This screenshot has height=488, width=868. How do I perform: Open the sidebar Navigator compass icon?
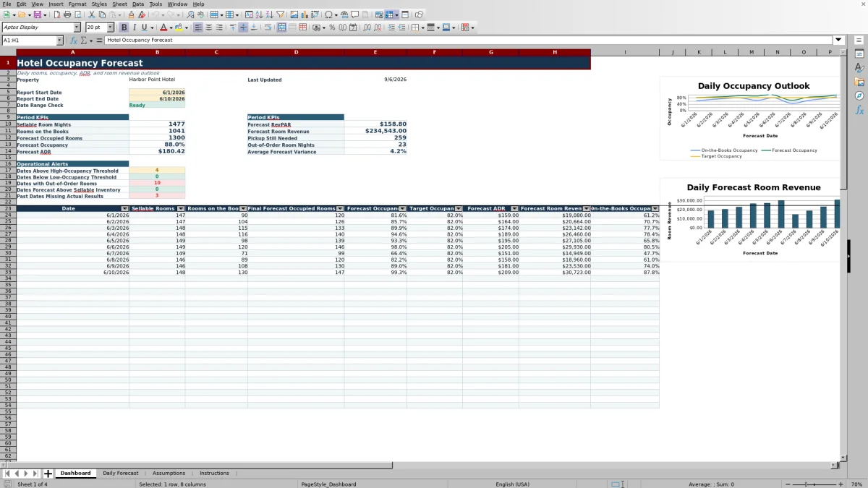click(859, 95)
